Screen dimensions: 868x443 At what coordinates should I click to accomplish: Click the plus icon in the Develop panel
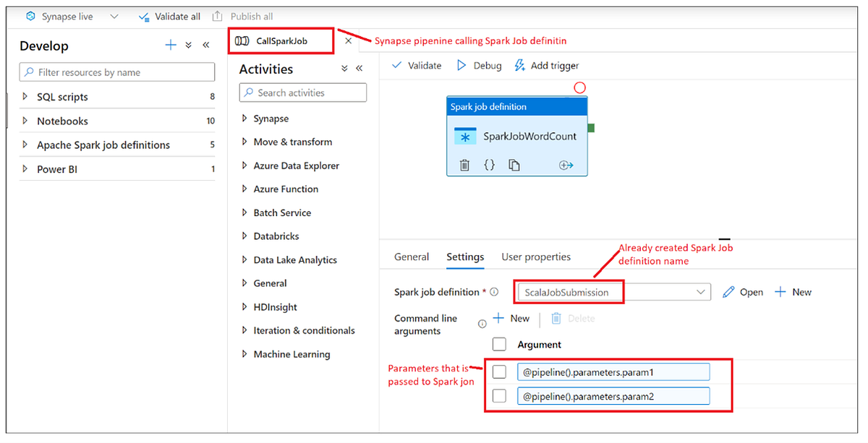click(x=171, y=45)
